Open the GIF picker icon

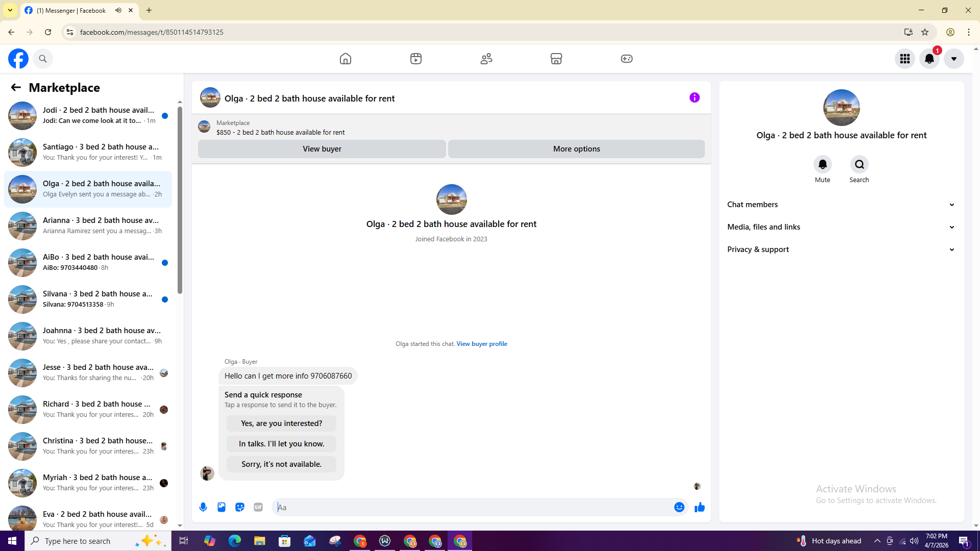(258, 507)
